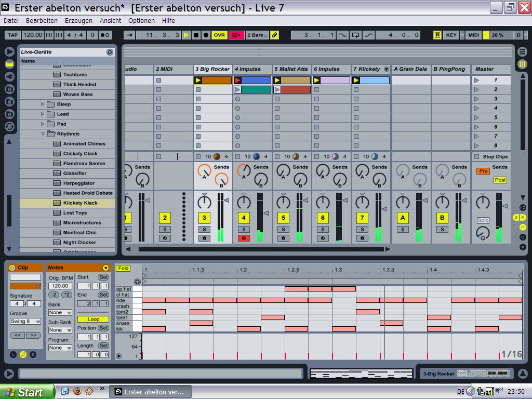Expand the Bleep folder
The height and width of the screenshot is (399, 532).
[x=43, y=104]
